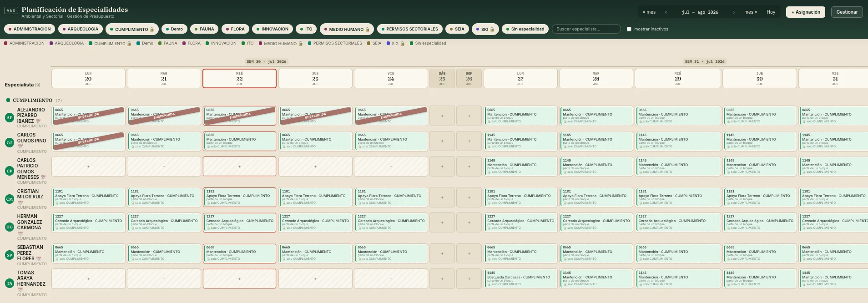This screenshot has width=868, height=303.
Task: Toggle the CUMPLIMIENTO specialty filter chip
Action: 132,29
